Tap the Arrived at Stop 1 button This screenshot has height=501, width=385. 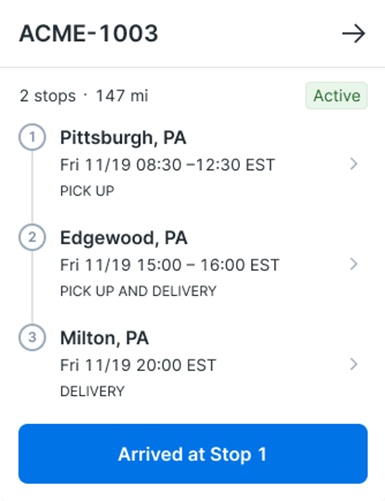point(193,454)
